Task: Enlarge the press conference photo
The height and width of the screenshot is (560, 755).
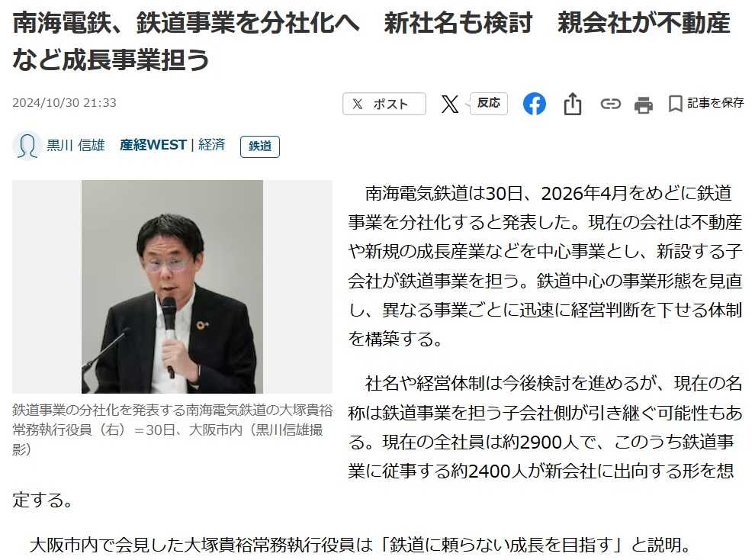Action: 172,287
